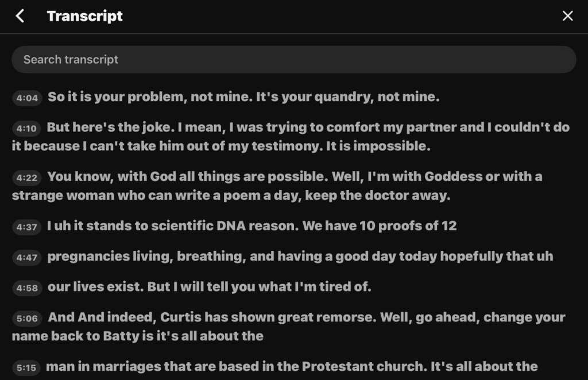Viewport: 588px width, 380px height.
Task: Jump to timestamp 4:10
Action: [27, 129]
